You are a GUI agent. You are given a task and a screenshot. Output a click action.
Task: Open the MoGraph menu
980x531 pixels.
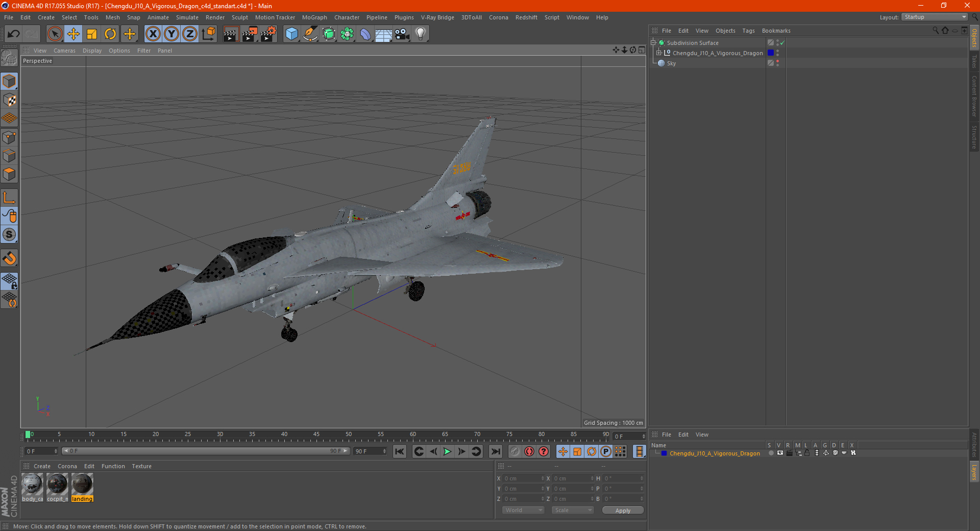pos(314,17)
